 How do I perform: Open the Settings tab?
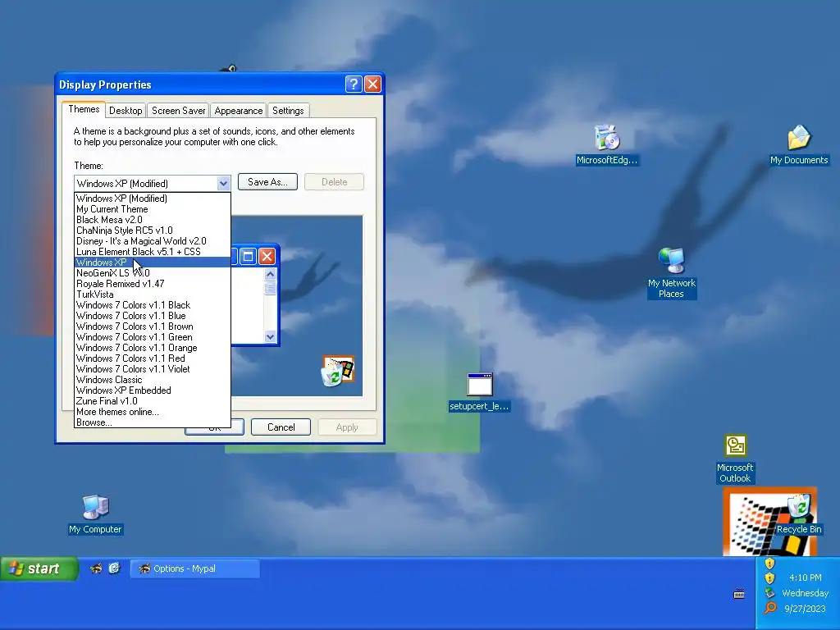tap(288, 111)
